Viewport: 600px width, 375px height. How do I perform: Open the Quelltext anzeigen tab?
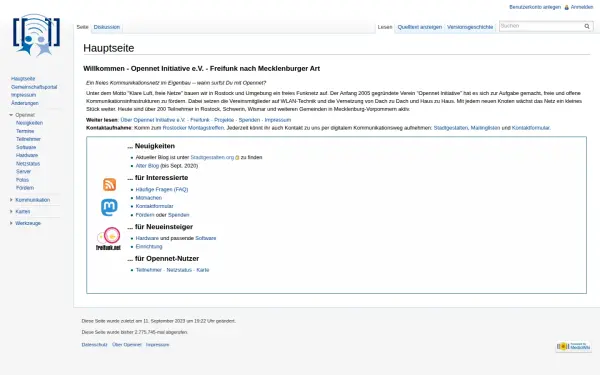[419, 27]
